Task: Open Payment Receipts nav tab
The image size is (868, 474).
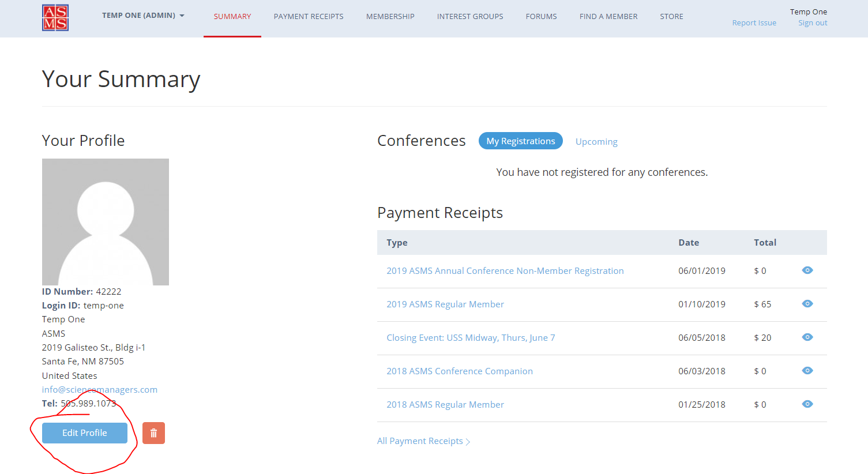Action: pos(309,17)
